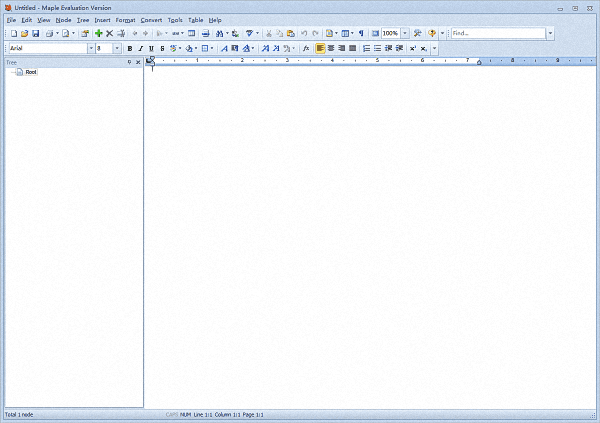
Task: Click the New document icon
Action: pos(14,33)
